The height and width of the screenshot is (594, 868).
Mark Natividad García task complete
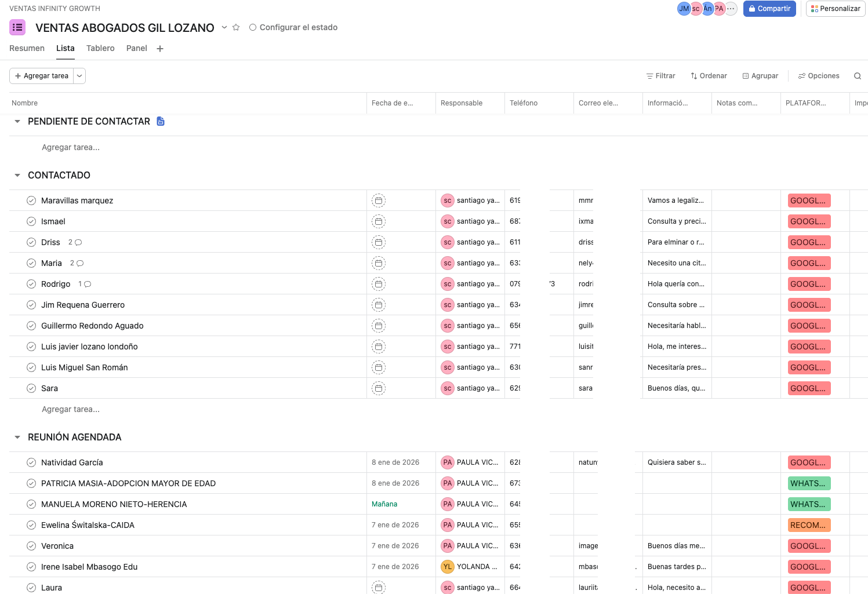(31, 462)
